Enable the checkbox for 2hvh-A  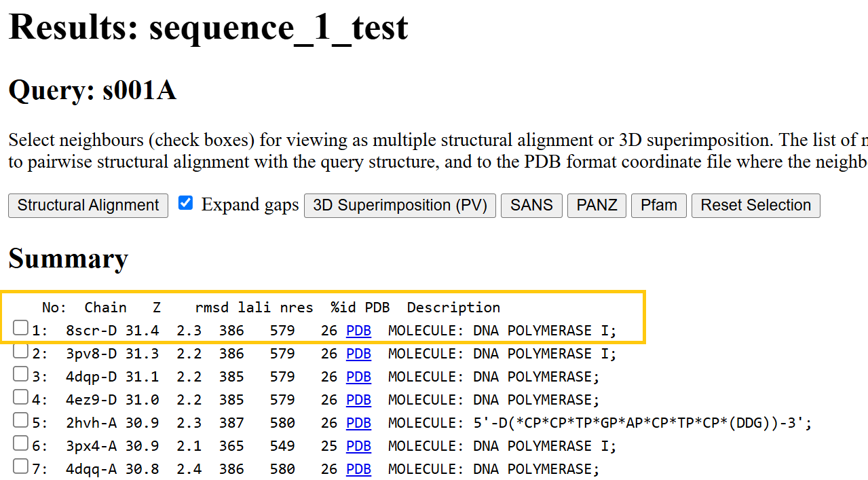tap(21, 421)
